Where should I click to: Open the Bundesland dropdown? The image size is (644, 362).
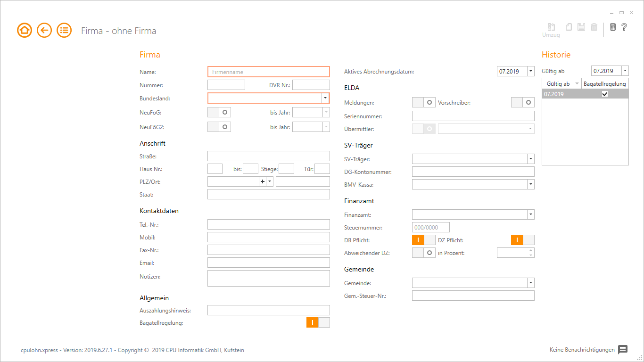[325, 98]
